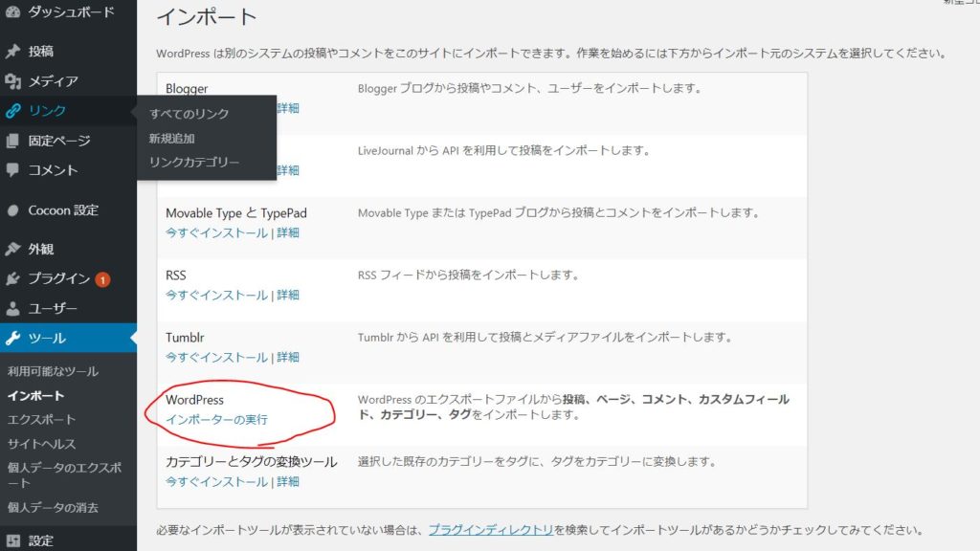Click the pages icon beside 固定ページ
The height and width of the screenshot is (551, 980).
12,142
